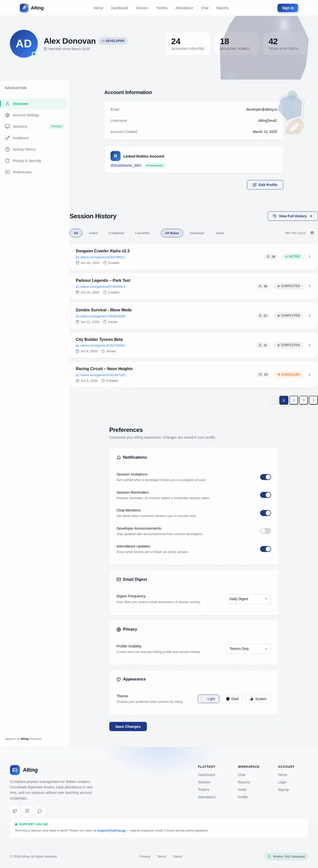
Task: Click the Edit Profile button
Action: point(265,185)
